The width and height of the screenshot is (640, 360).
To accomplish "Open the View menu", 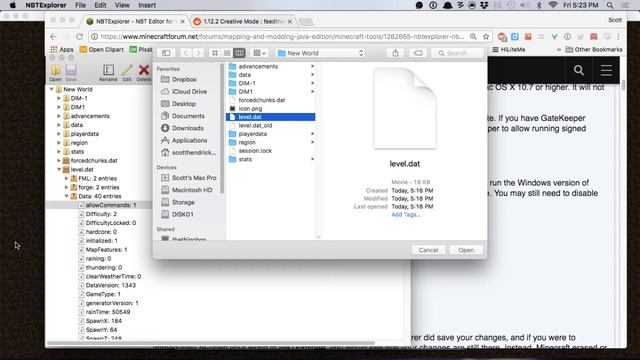I will [122, 5].
